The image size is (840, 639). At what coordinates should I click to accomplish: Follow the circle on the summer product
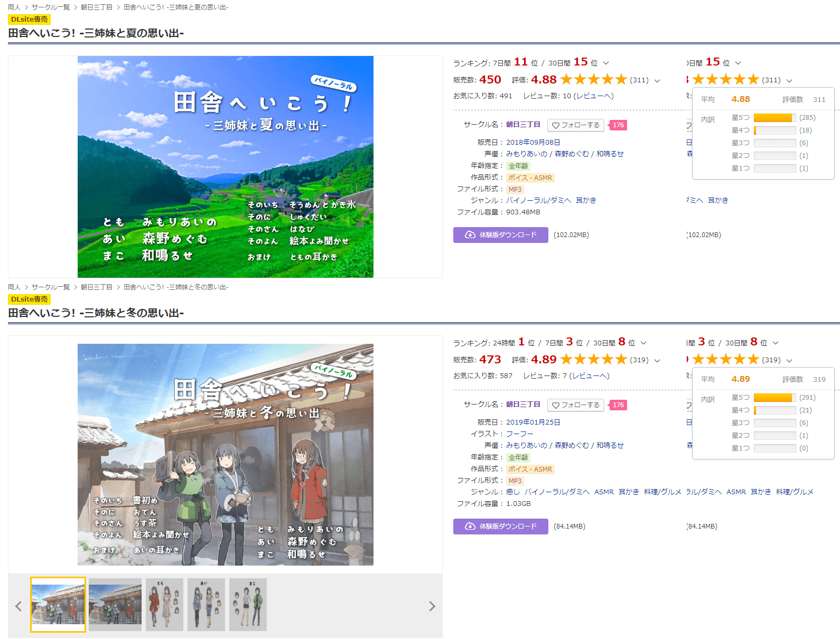click(576, 125)
